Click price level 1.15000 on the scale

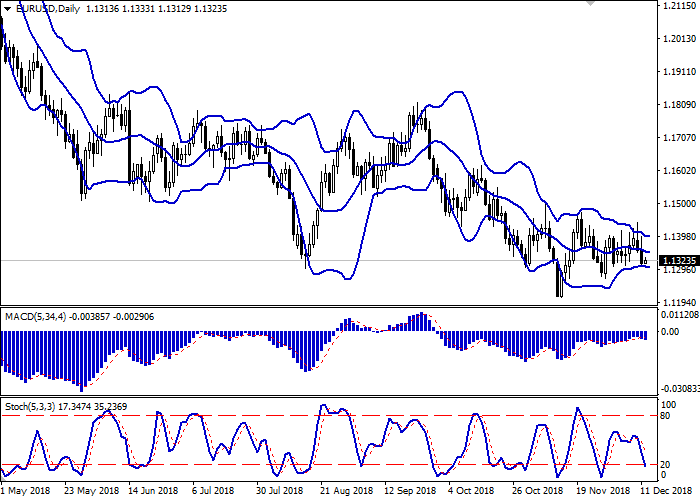[x=680, y=204]
